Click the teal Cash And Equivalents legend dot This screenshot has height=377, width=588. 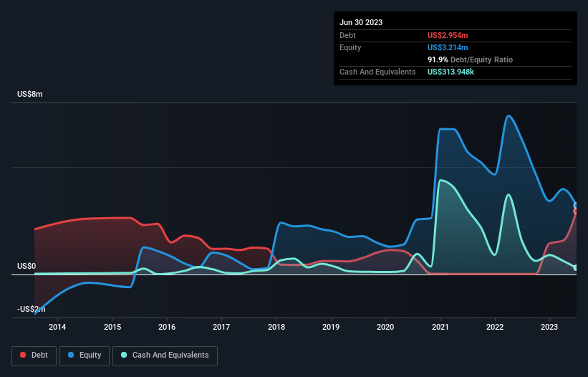coord(124,355)
